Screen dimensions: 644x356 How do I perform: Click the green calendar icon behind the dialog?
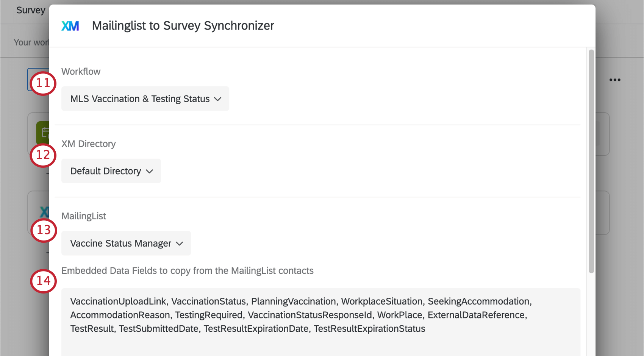(x=43, y=132)
